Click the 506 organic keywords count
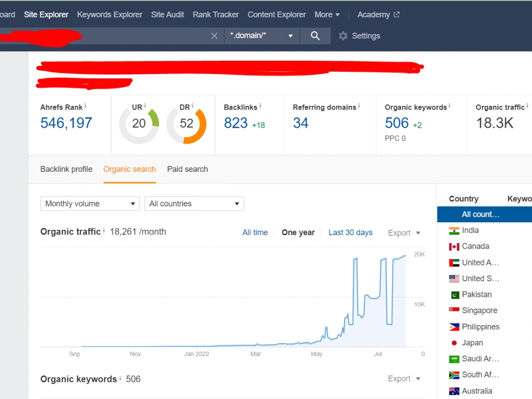532x399 pixels. (x=397, y=123)
